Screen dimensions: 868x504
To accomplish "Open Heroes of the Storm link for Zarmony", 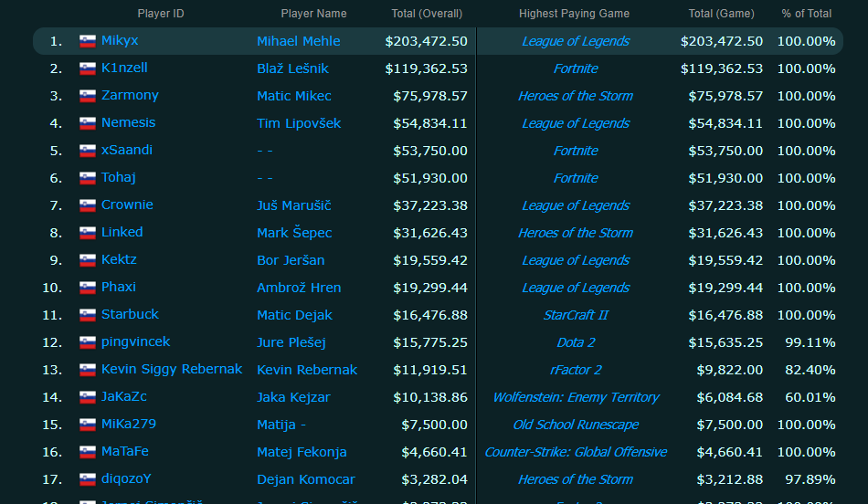I will point(575,96).
